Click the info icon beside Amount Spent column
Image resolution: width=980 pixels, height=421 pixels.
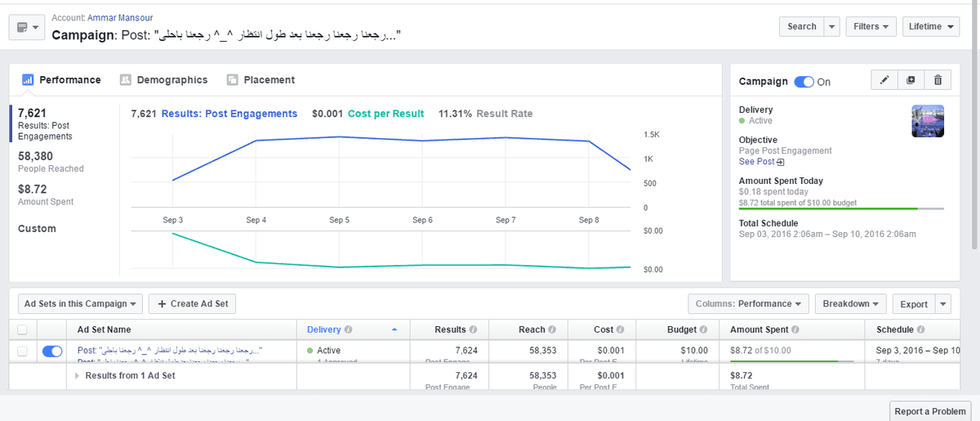796,329
